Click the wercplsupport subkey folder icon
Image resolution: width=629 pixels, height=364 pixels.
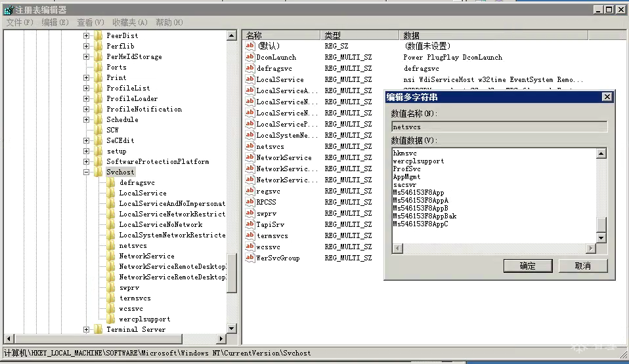pos(111,319)
